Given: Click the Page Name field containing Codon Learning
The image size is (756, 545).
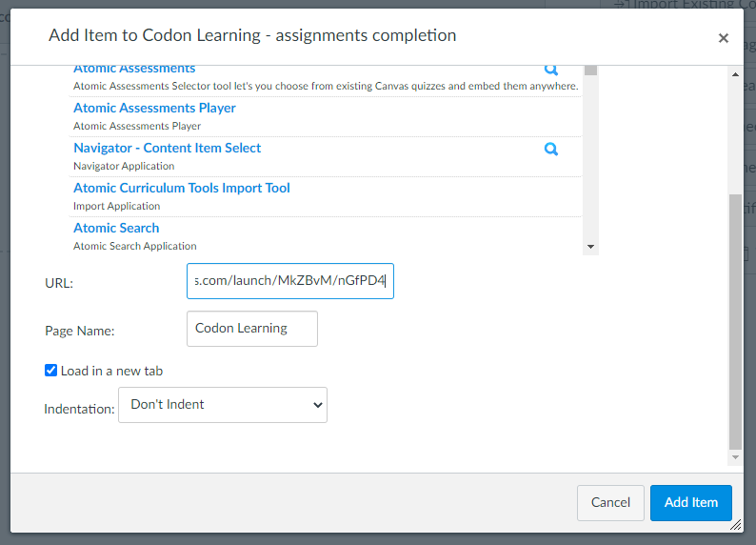Looking at the screenshot, I should (x=252, y=329).
